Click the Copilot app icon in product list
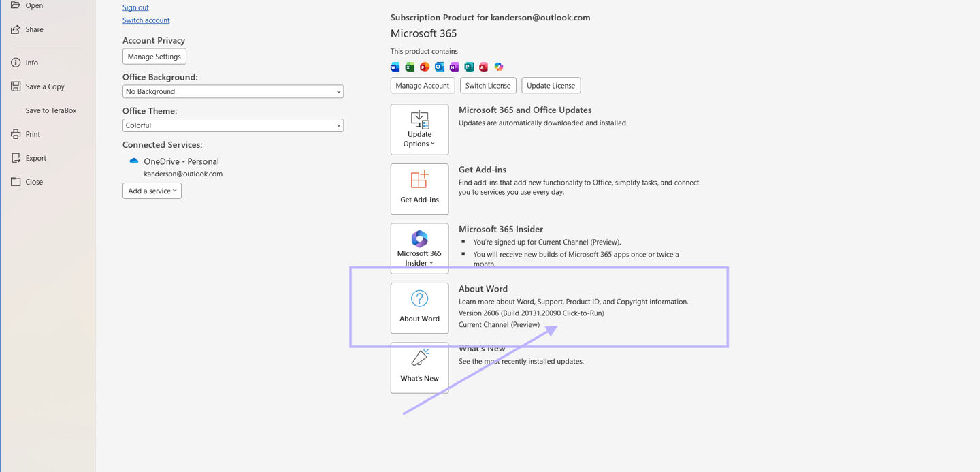Screen dimensions: 980x472 click(499, 67)
